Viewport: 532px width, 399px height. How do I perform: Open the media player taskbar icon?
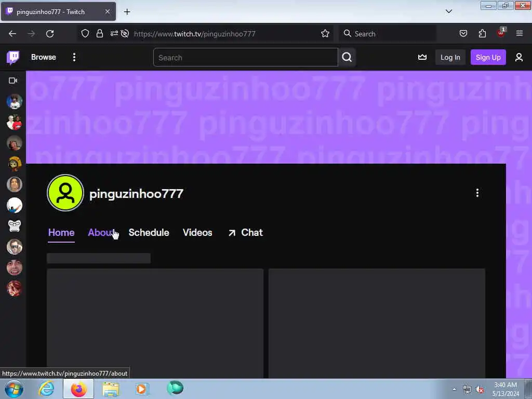[142, 389]
